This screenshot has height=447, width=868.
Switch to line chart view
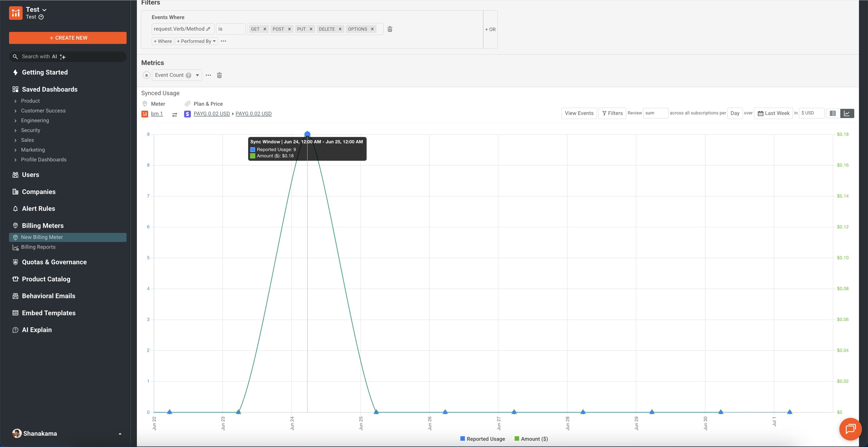847,113
